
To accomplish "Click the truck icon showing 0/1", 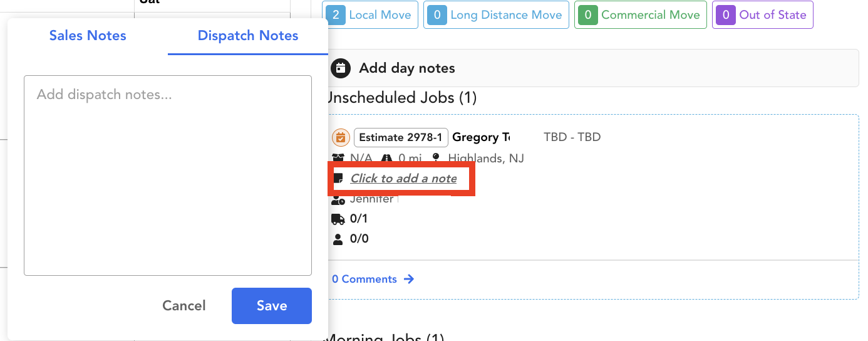I will 338,219.
